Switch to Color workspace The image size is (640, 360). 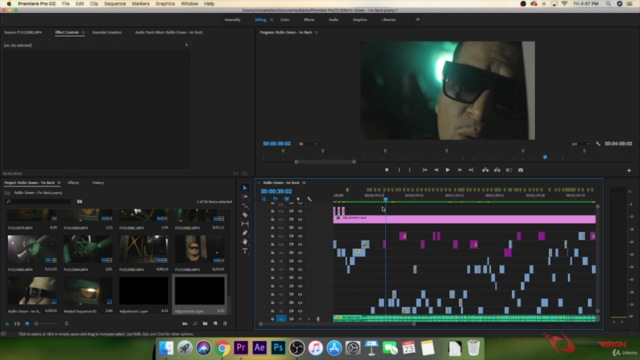(285, 20)
